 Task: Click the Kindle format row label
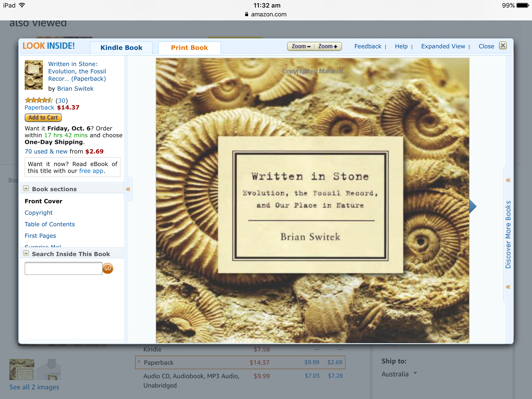coord(152,349)
